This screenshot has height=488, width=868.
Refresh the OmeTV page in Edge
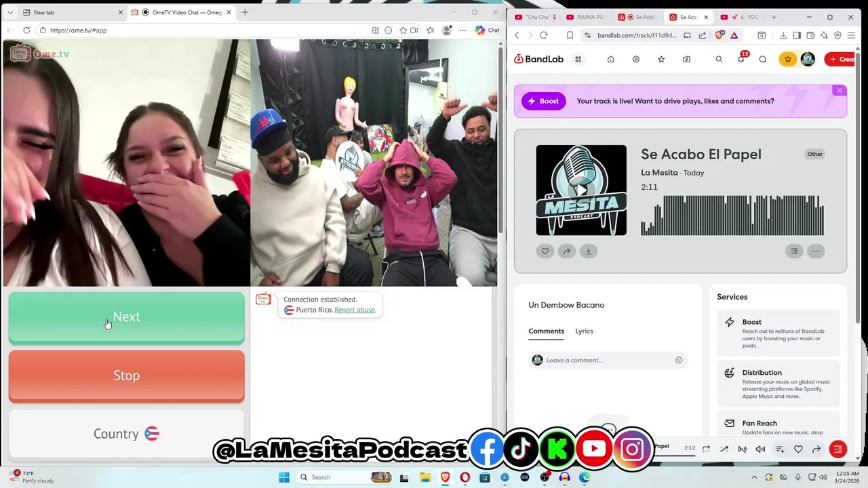(26, 30)
